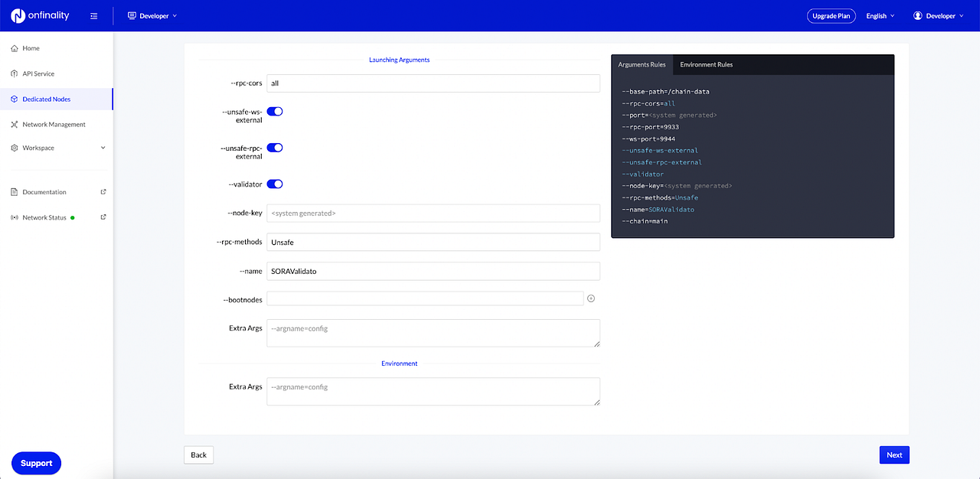This screenshot has width=980, height=479.
Task: Disable the --validator switch
Action: click(x=275, y=184)
